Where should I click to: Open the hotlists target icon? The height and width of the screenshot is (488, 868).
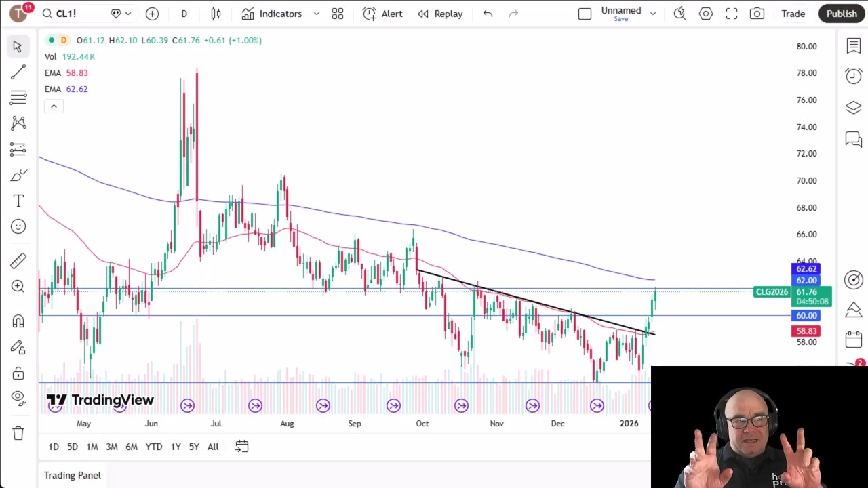pos(853,279)
